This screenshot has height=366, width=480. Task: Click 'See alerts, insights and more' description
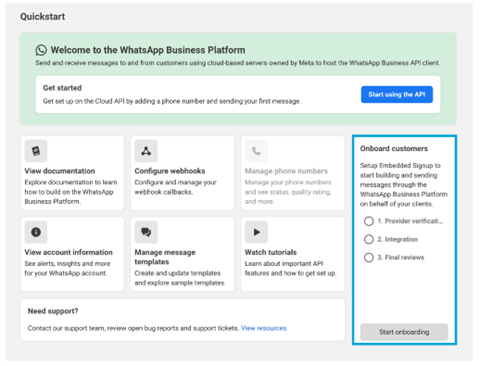67,268
